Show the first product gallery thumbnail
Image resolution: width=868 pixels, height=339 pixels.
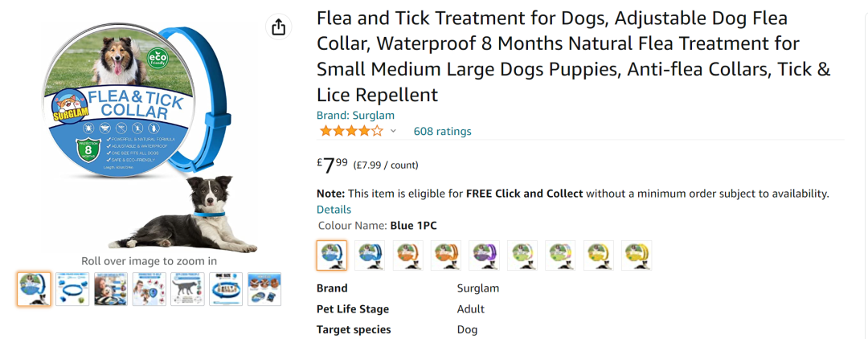(x=34, y=288)
